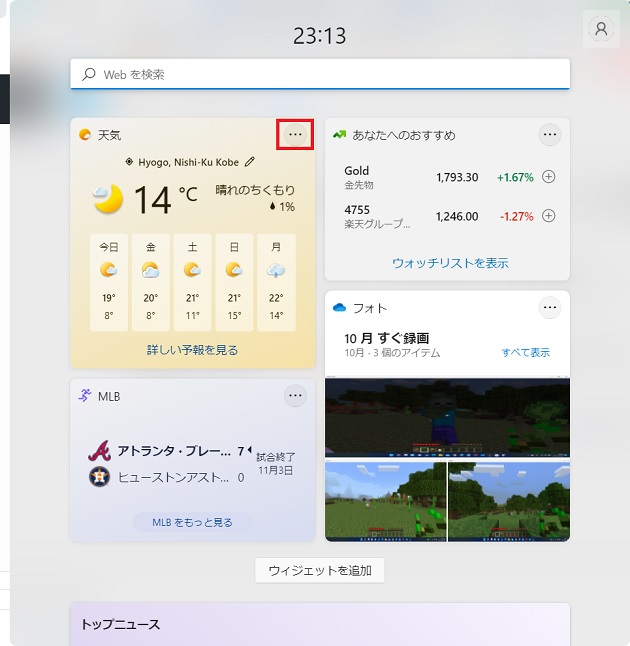Open the weather widget more options menu
Viewport: 630px width, 646px height.
coord(294,134)
